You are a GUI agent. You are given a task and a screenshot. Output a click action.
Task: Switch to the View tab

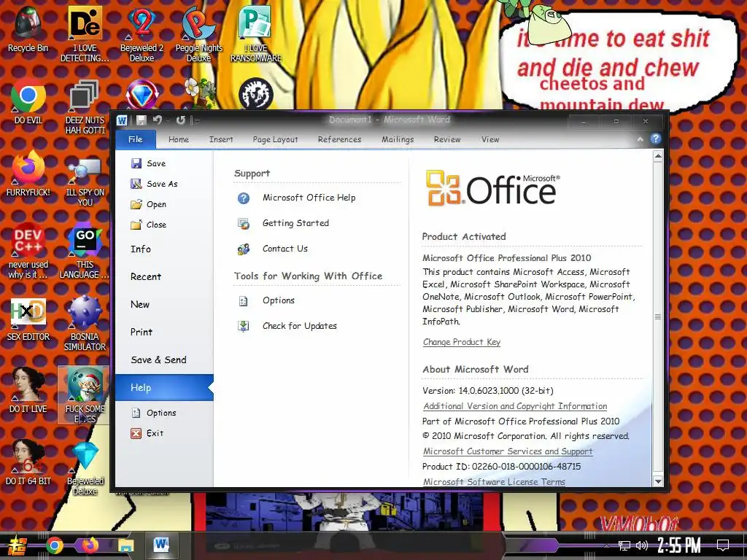click(490, 139)
